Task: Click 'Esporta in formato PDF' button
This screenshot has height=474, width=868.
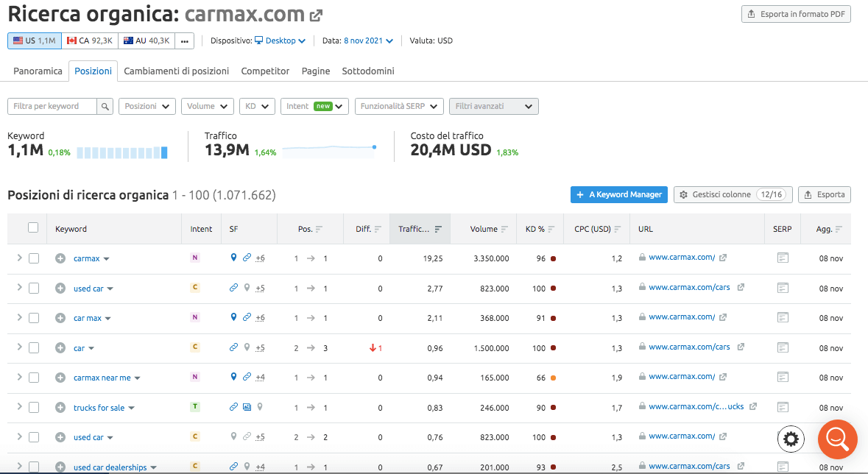Action: (x=796, y=14)
